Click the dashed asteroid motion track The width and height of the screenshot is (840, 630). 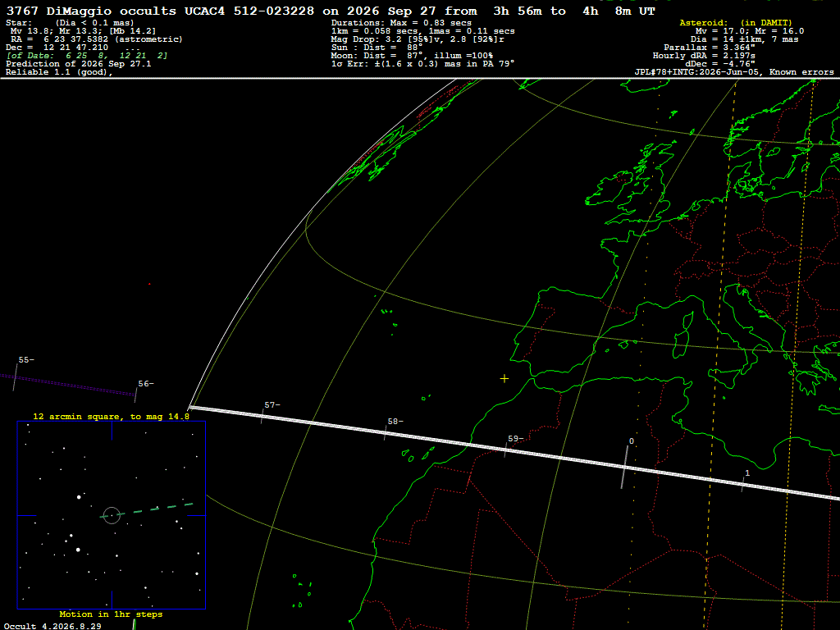(148, 510)
